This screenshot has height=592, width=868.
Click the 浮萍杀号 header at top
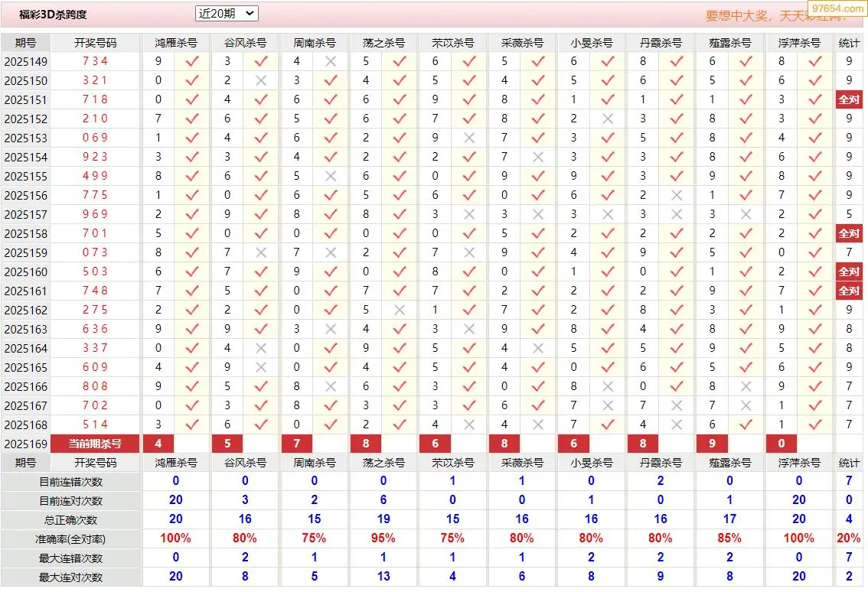coord(798,43)
